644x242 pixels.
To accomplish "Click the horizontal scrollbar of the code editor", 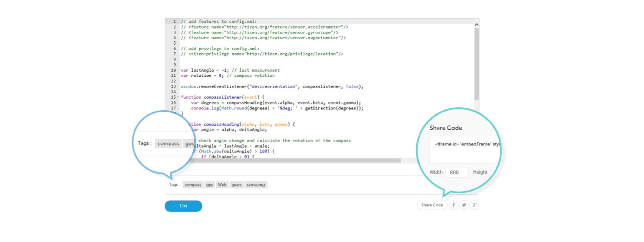I will pos(295,161).
